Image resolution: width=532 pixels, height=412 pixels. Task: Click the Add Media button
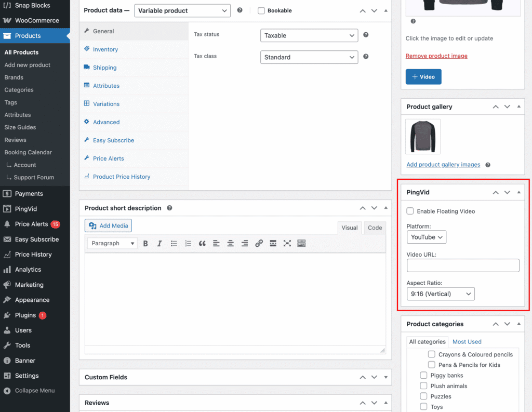pyautogui.click(x=108, y=225)
